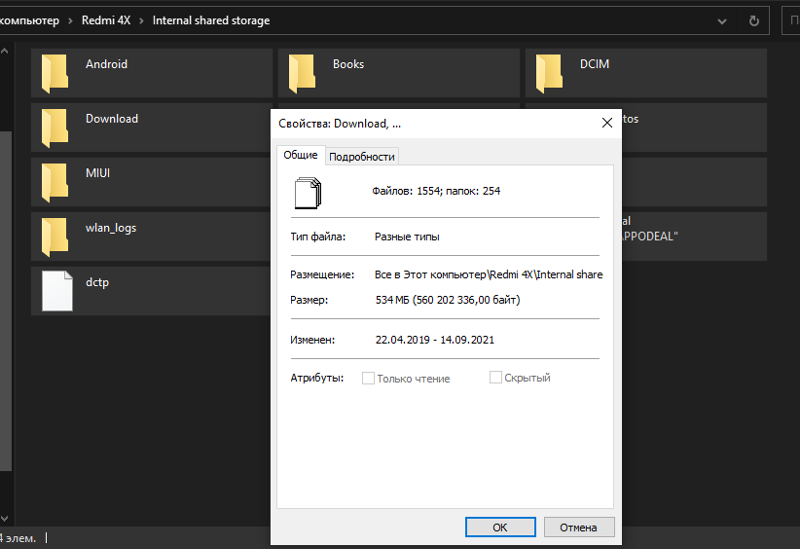Expand the chevron before Redmi 4X breadcrumb

click(x=71, y=20)
